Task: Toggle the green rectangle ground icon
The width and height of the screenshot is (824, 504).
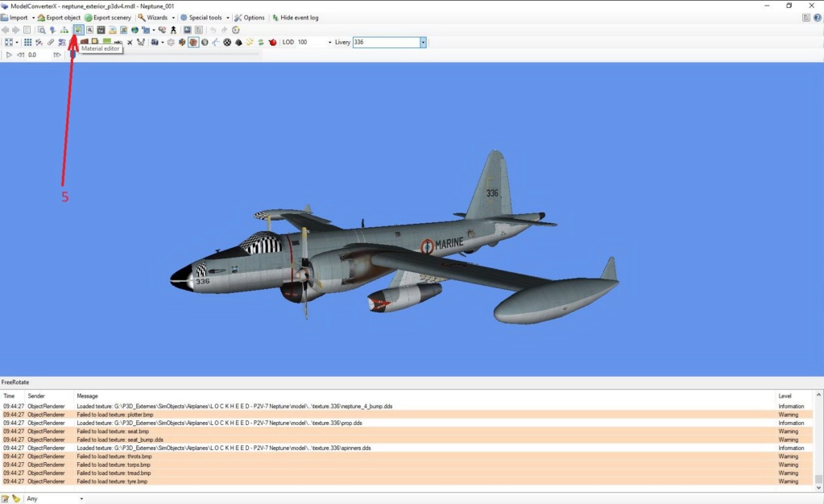Action: coord(107,40)
